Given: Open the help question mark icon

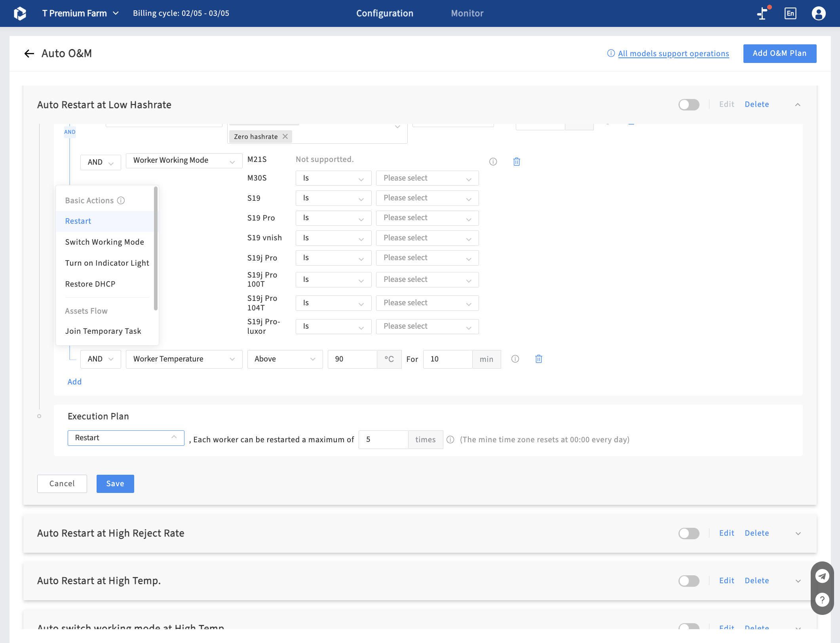Looking at the screenshot, I should [x=822, y=600].
